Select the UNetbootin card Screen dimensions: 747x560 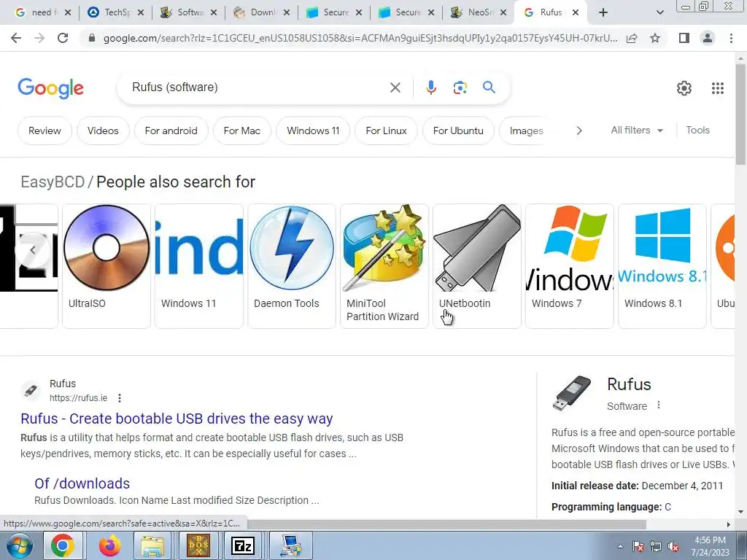477,265
